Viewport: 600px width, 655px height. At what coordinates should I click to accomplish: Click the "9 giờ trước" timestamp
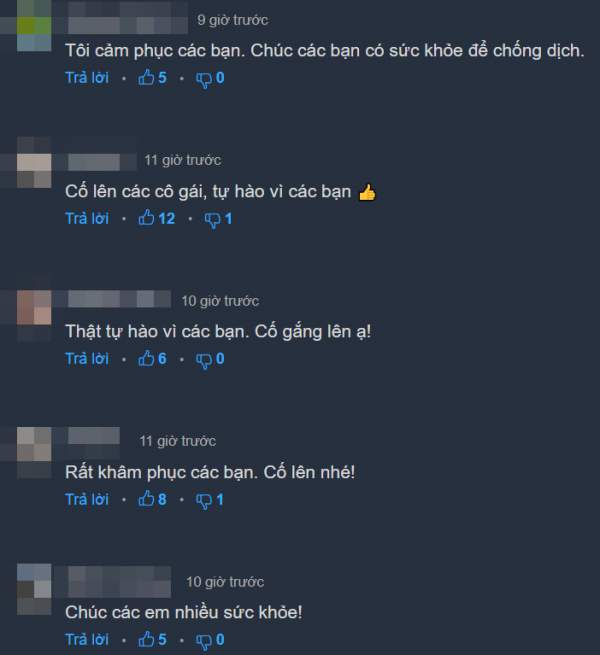click(x=233, y=20)
